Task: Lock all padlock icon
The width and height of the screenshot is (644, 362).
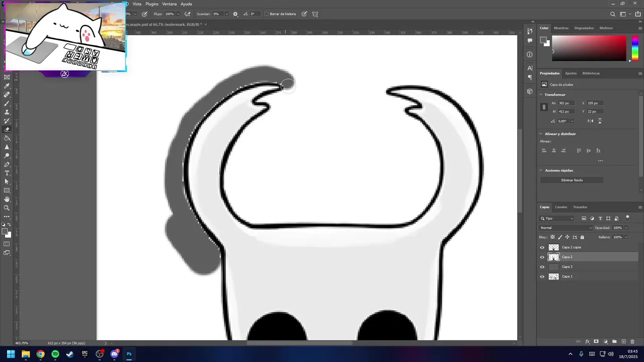Action: pyautogui.click(x=582, y=237)
